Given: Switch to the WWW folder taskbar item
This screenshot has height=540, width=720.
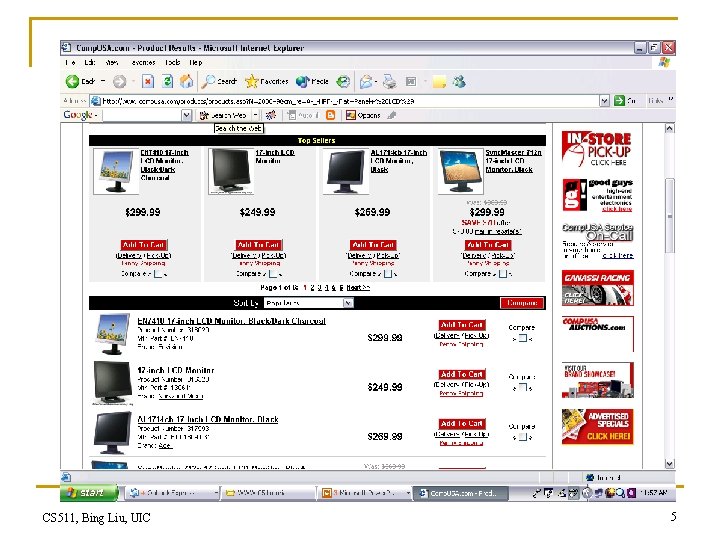Looking at the screenshot, I should 267,493.
